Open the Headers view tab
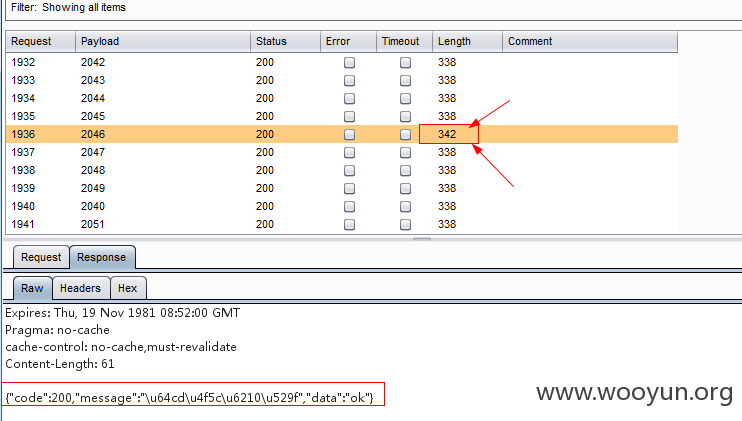This screenshot has height=421, width=742. point(80,289)
